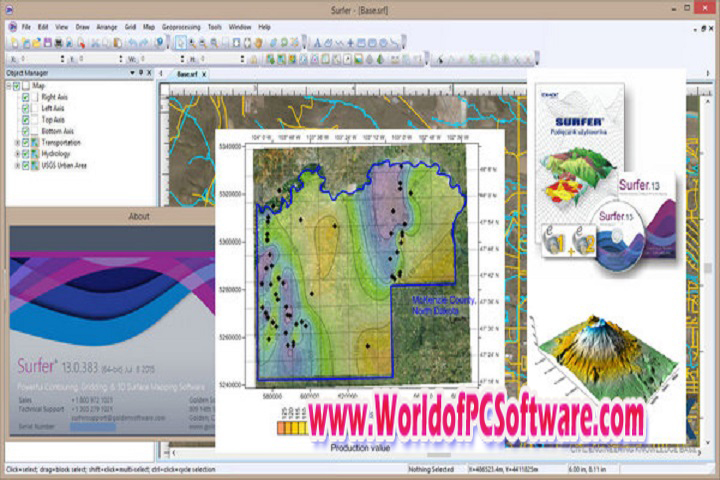Hide the USGS Urban Area layer checkbox
This screenshot has height=480, width=720.
[x=26, y=165]
